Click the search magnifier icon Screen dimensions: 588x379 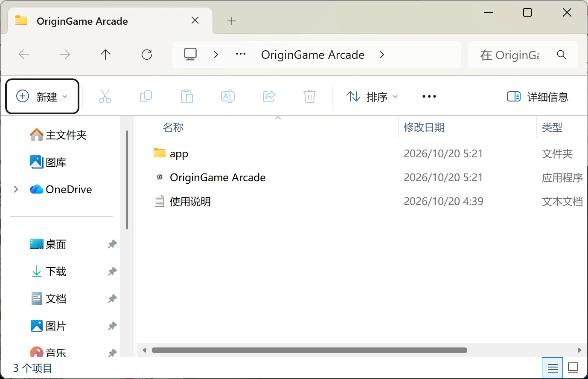pyautogui.click(x=562, y=55)
